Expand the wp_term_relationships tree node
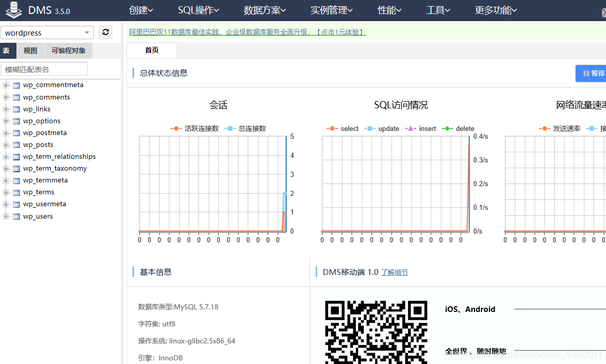Screen dimensions: 606x364 pos(6,157)
